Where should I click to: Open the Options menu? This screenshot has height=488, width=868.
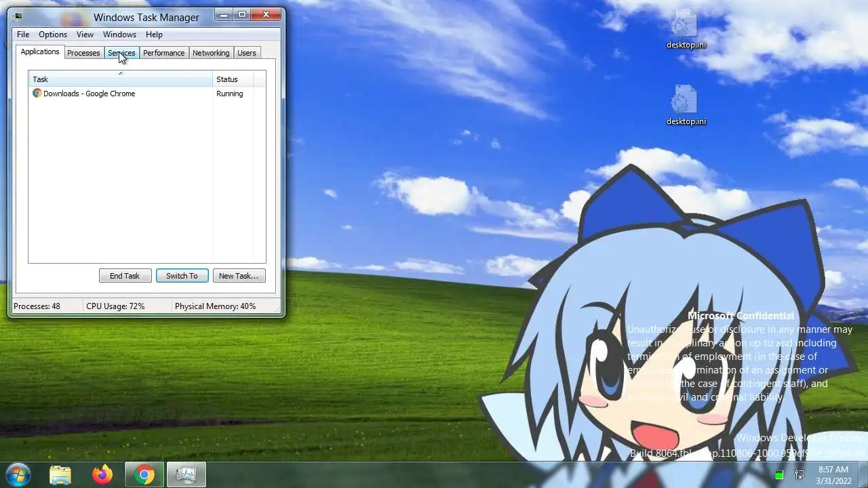click(x=53, y=35)
